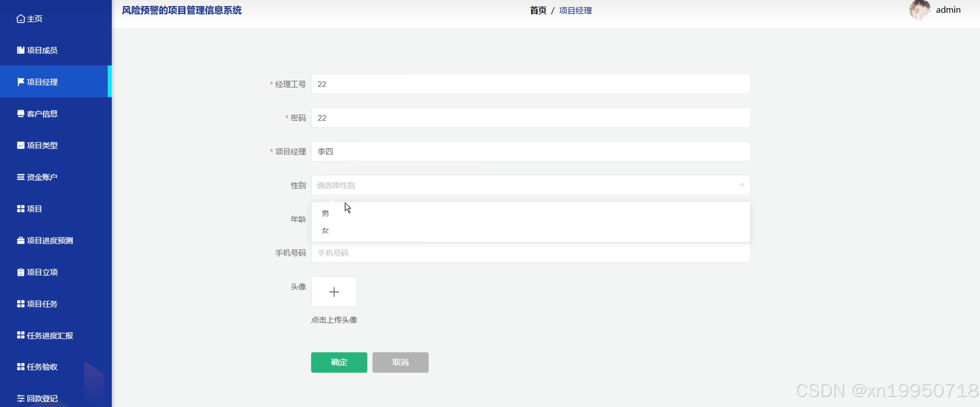Open 项目任务 in the sidebar
Viewport: 980px width, 407px height.
point(56,304)
